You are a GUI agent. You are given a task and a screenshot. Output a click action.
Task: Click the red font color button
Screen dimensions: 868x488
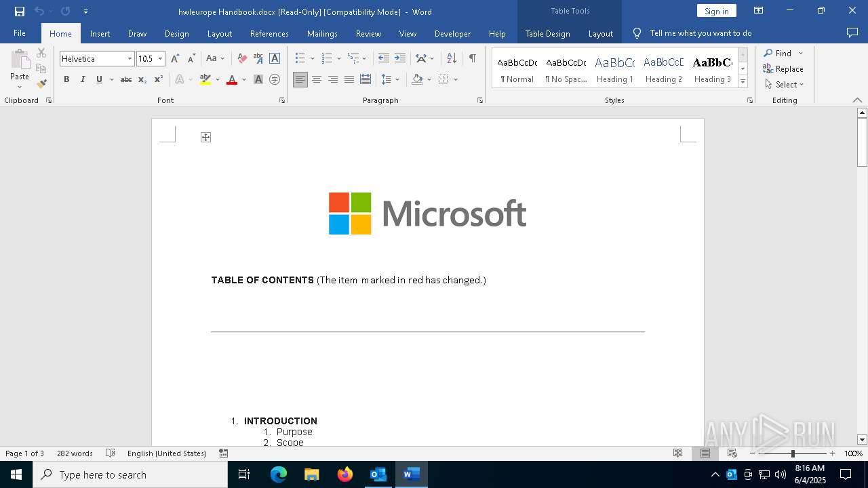click(x=232, y=79)
